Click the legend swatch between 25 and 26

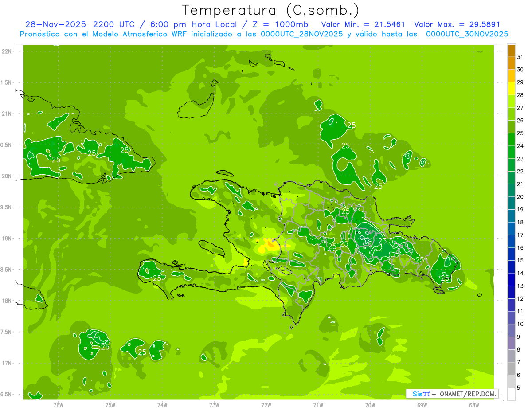(511, 127)
